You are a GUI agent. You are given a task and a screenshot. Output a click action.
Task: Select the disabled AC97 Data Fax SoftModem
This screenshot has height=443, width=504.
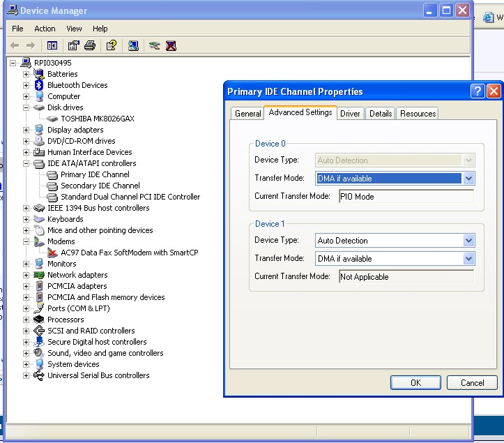click(129, 253)
